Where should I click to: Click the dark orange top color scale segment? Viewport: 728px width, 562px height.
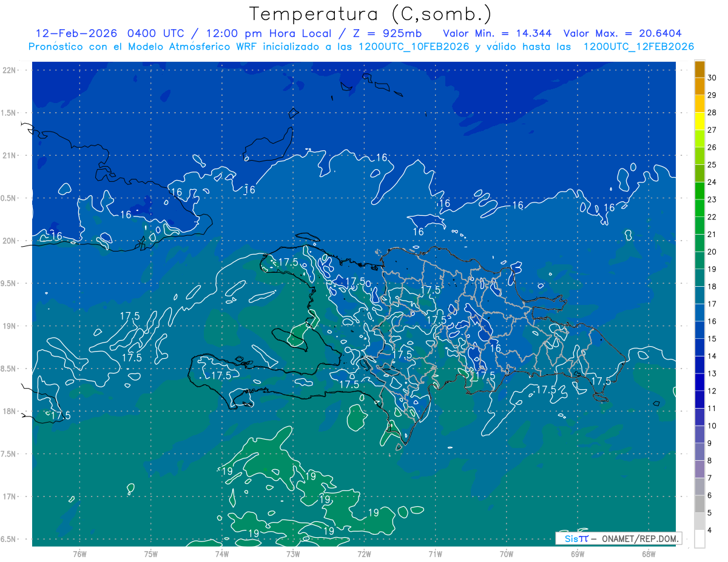point(699,69)
